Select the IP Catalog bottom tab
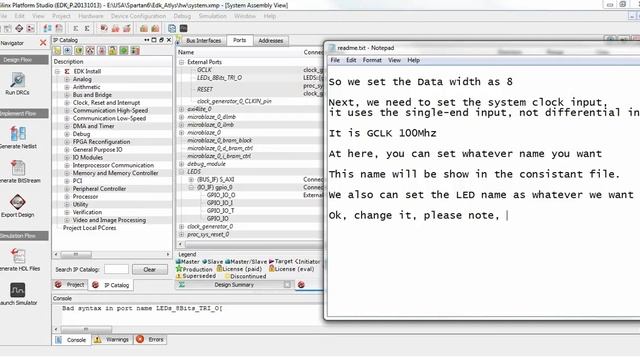This screenshot has height=360, width=640. [111, 285]
